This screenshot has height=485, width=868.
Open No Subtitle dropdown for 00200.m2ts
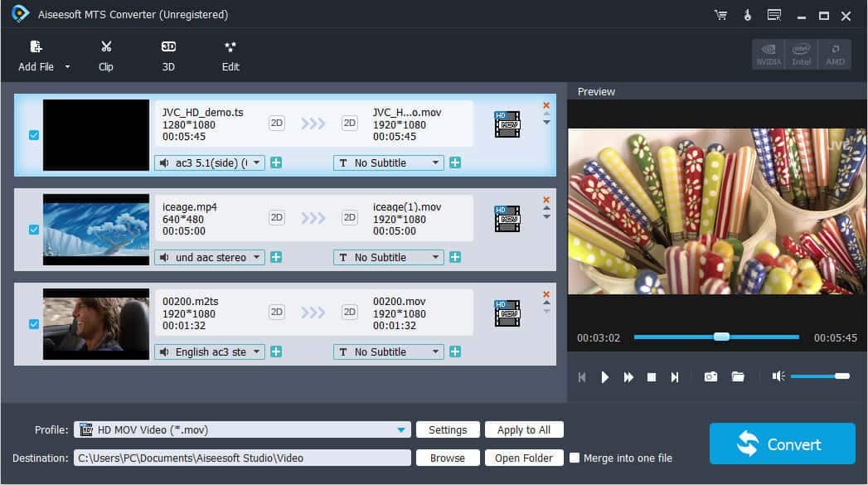(389, 352)
